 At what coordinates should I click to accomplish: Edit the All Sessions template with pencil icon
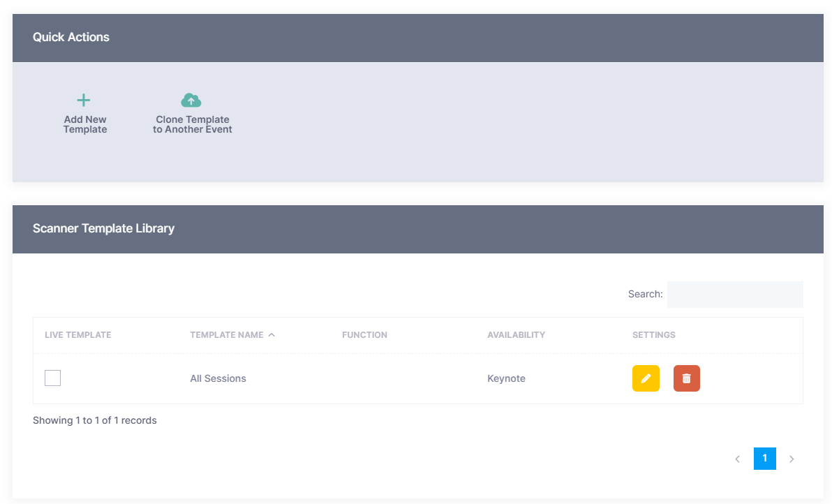coord(646,378)
